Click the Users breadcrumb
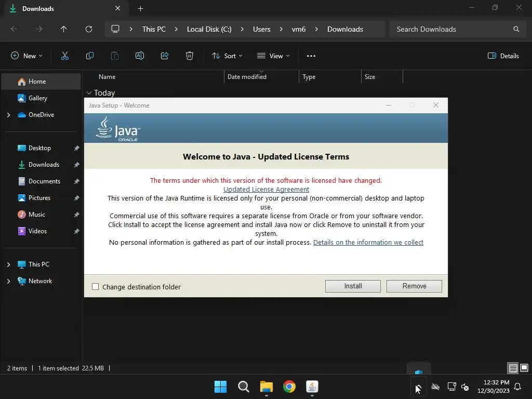Screen dimensions: 532x399 (262, 29)
